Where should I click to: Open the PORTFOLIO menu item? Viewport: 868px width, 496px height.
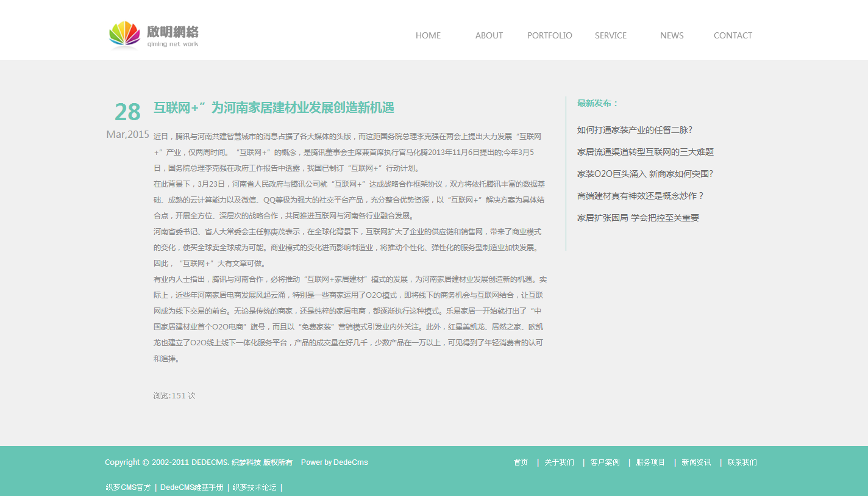point(549,35)
